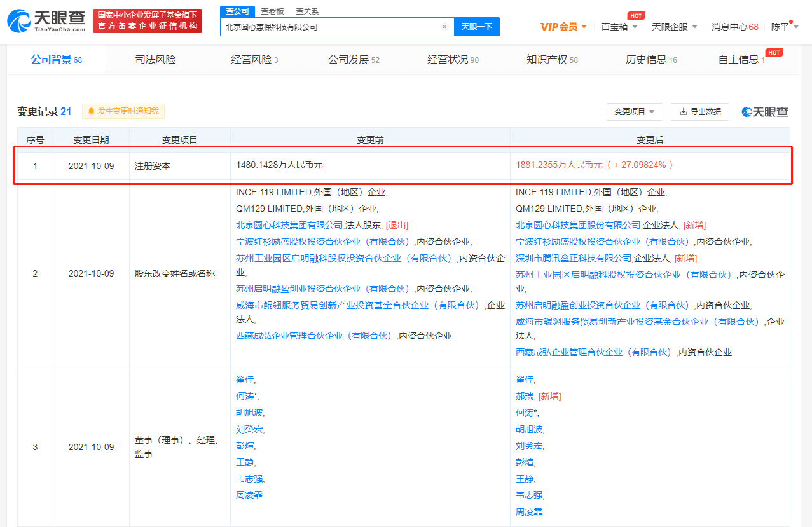Switch to the 自主信息 tab
Screen dimensions: 812x527
[x=741, y=60]
